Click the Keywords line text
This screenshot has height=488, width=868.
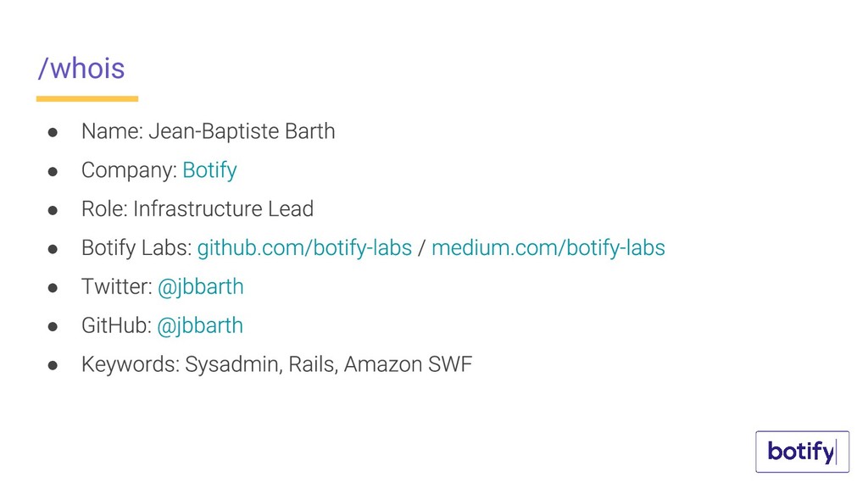(x=277, y=364)
